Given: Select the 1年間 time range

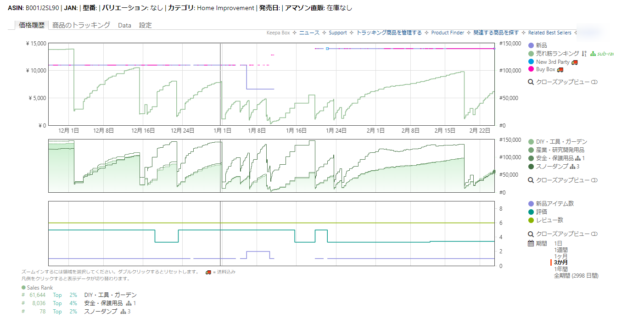Looking at the screenshot, I should [560, 269].
